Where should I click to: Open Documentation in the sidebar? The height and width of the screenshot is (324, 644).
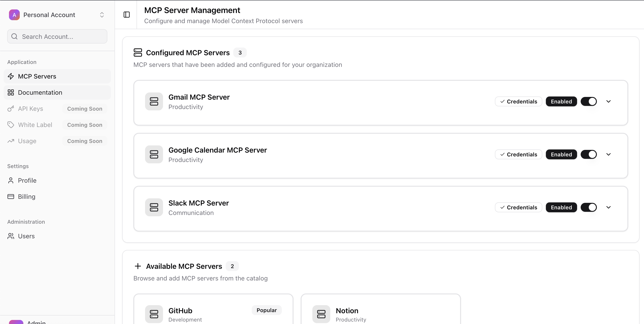coord(40,92)
